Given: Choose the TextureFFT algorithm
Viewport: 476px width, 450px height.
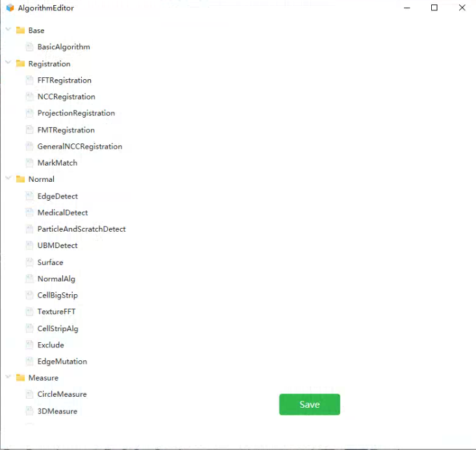Looking at the screenshot, I should (x=56, y=312).
